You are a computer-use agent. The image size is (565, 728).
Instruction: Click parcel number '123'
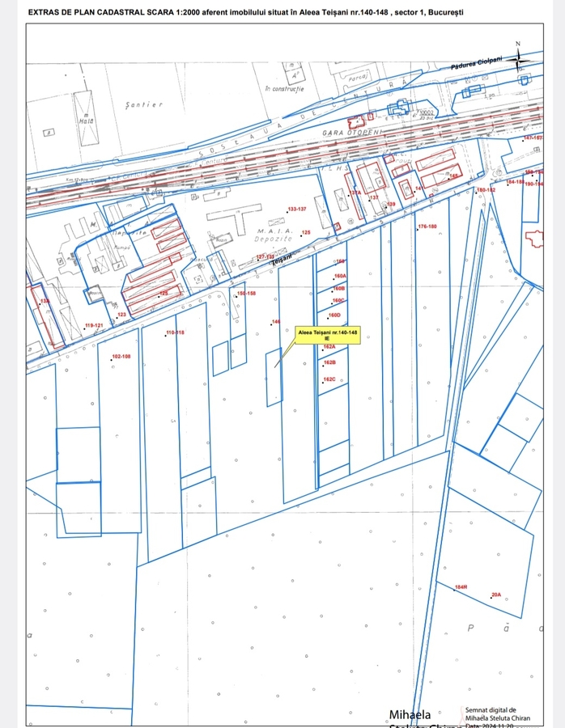(x=121, y=315)
